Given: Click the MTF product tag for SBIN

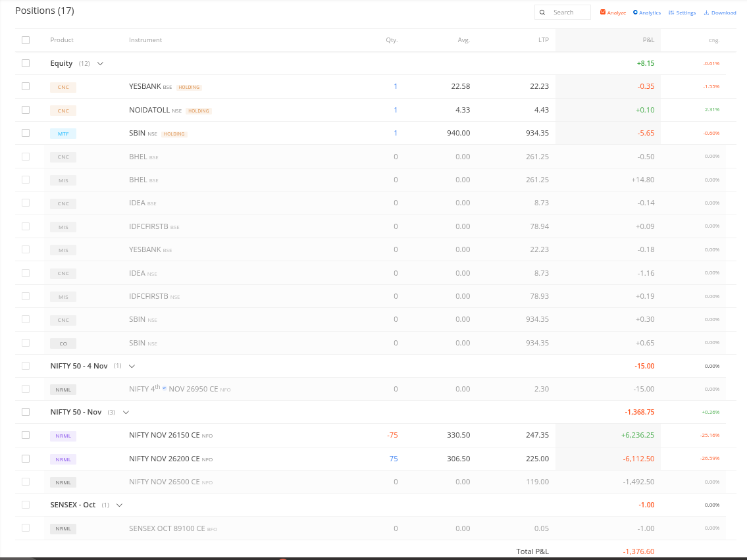Looking at the screenshot, I should click(x=63, y=134).
